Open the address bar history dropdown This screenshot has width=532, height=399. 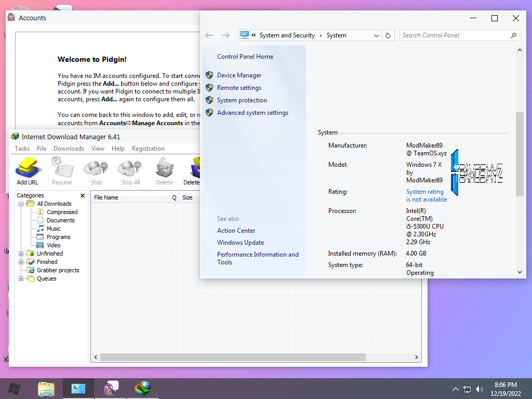click(x=377, y=35)
